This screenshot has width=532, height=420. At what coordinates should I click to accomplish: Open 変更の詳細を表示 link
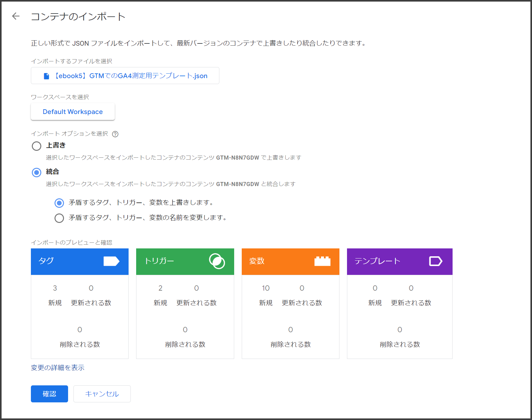click(x=58, y=368)
